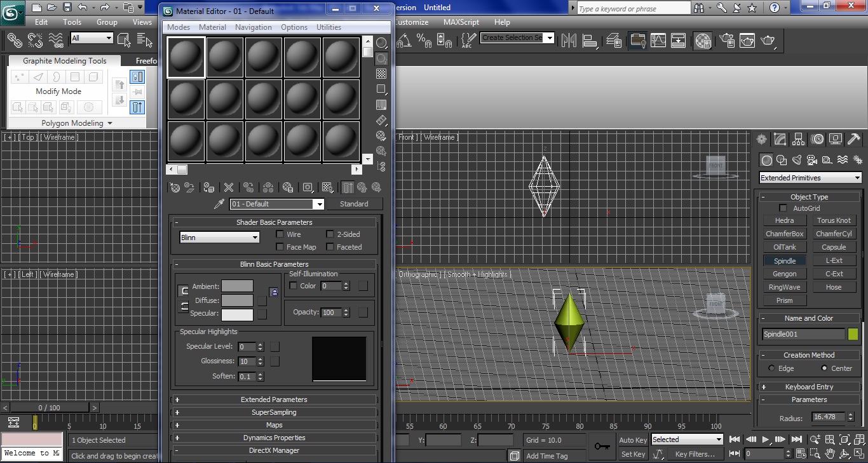Open Utilities menu in Material Editor
This screenshot has height=463, width=868.
329,27
